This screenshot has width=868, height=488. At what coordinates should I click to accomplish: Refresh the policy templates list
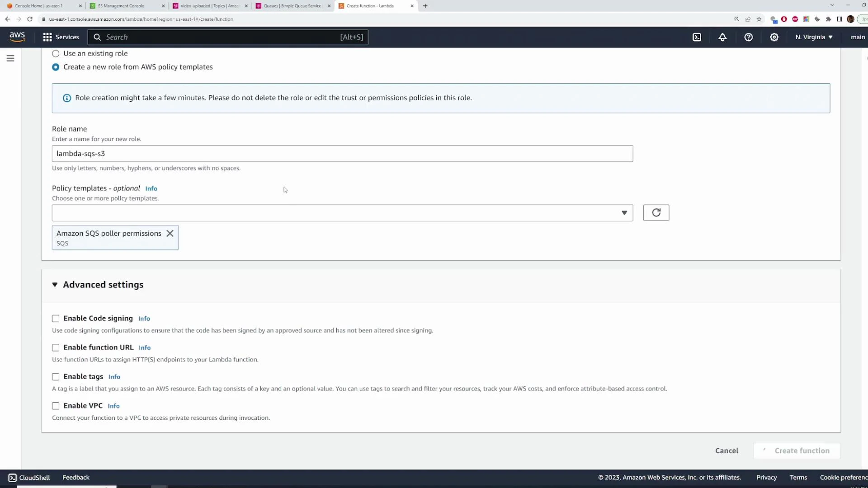(656, 212)
